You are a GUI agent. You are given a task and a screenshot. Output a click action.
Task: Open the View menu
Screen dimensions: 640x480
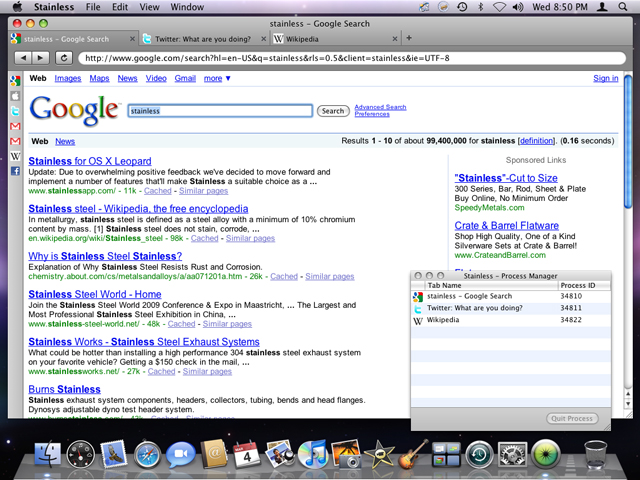(x=149, y=7)
